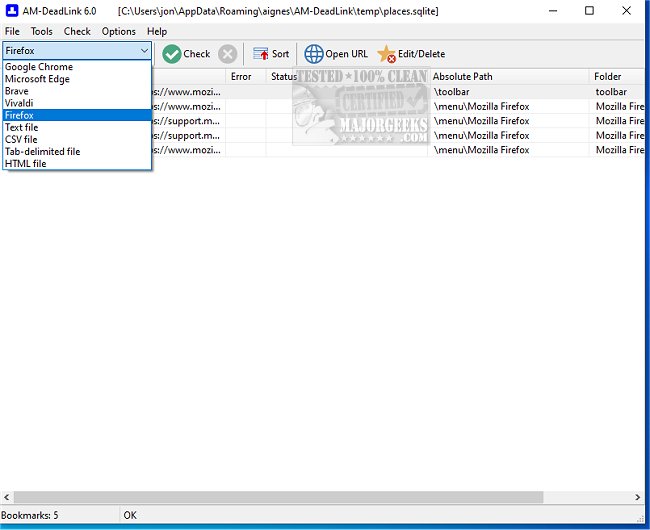Click the horizontal scrollbar thumb
This screenshot has width=650, height=530.
279,497
